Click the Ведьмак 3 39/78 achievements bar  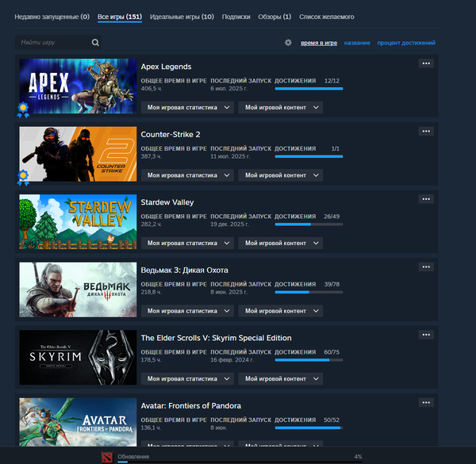coord(309,292)
